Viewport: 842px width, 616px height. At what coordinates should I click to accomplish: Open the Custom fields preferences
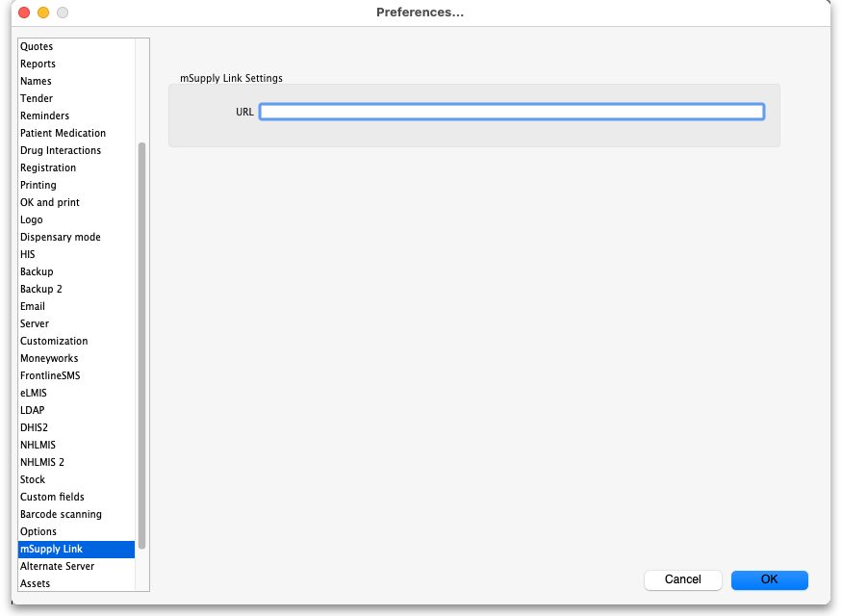click(x=52, y=497)
